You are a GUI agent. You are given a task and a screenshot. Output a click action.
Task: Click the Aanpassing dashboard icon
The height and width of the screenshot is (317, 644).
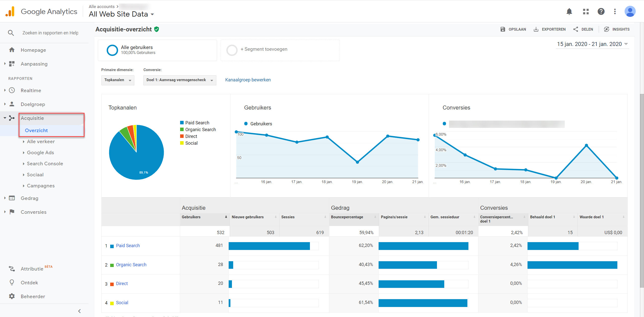[12, 64]
